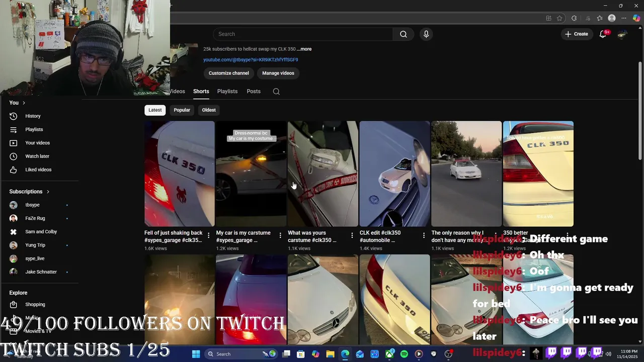This screenshot has width=644, height=362.
Task: Expand channel description with ...more
Action: click(x=304, y=49)
